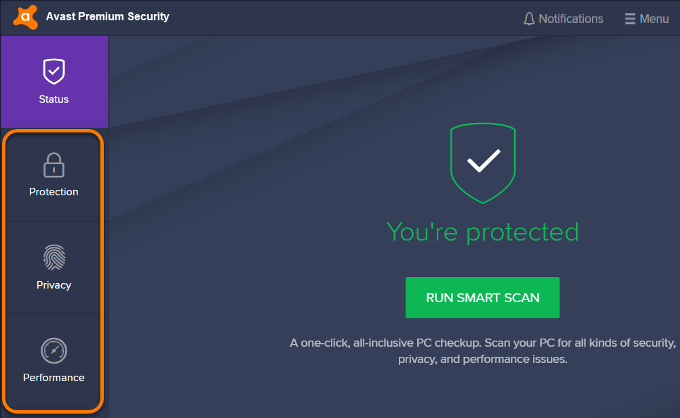Run the Smart Scan
Image resolution: width=680 pixels, height=418 pixels.
[x=482, y=297]
